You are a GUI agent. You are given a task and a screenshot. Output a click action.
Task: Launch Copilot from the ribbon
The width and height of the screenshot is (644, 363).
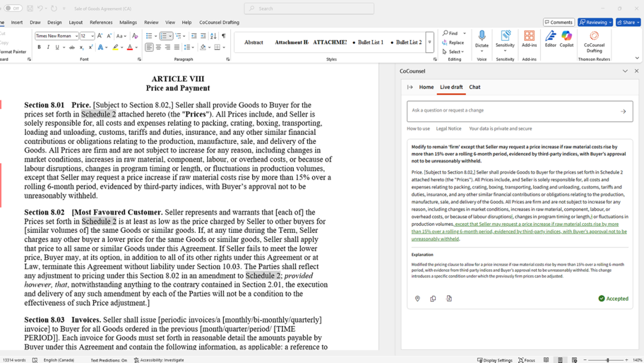tap(567, 39)
